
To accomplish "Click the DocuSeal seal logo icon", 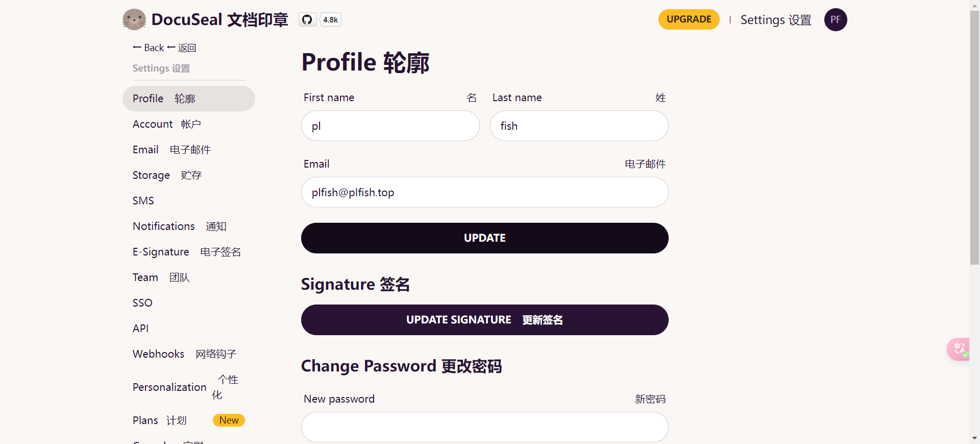I will click(x=134, y=19).
